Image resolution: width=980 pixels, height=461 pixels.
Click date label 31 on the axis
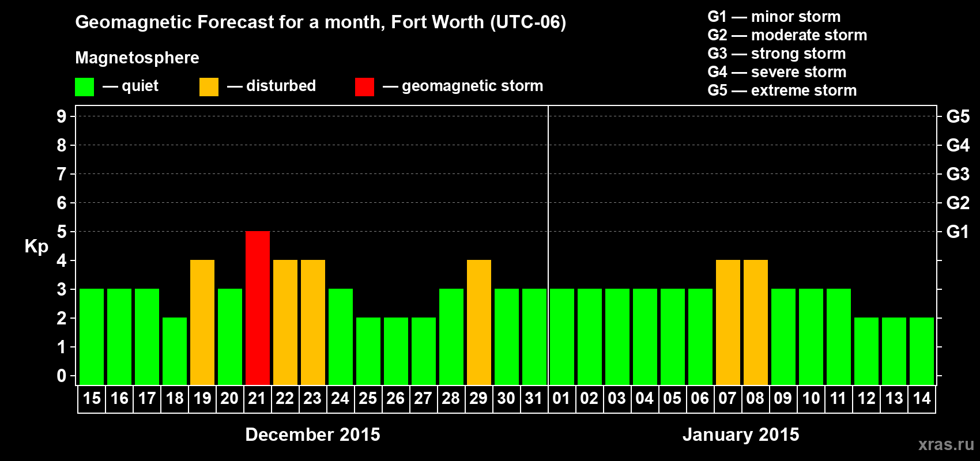534,399
